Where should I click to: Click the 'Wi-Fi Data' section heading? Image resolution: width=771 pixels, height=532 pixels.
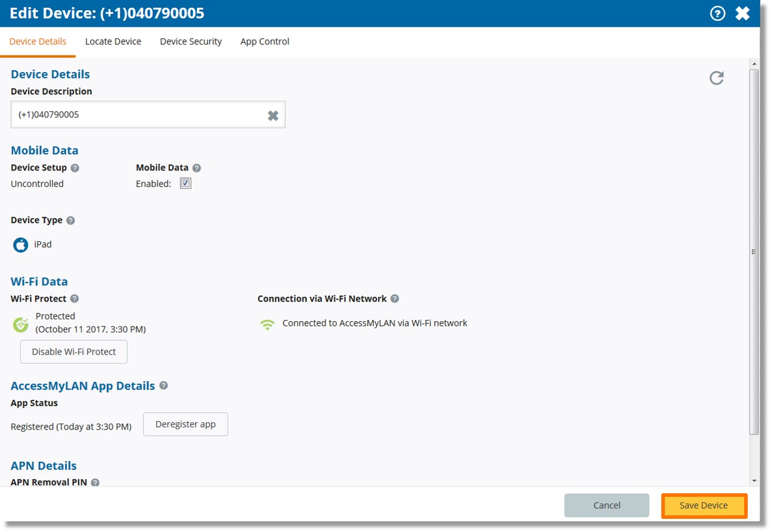(39, 281)
